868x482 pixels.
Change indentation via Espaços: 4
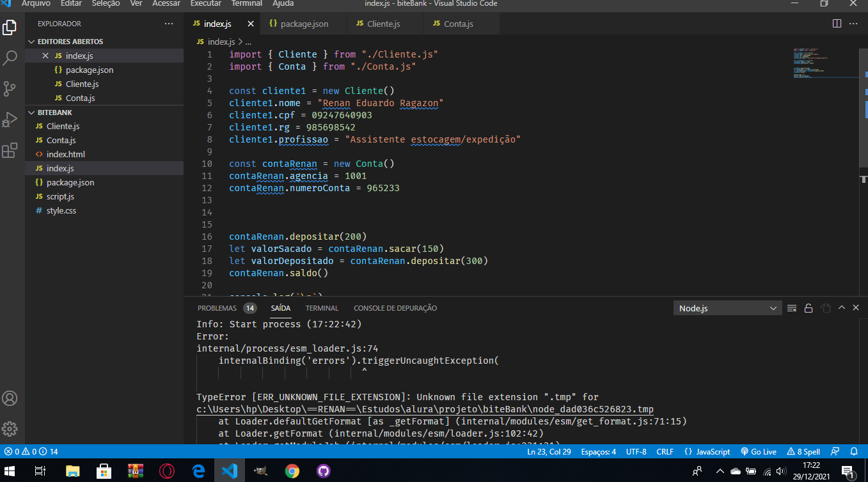(598, 451)
